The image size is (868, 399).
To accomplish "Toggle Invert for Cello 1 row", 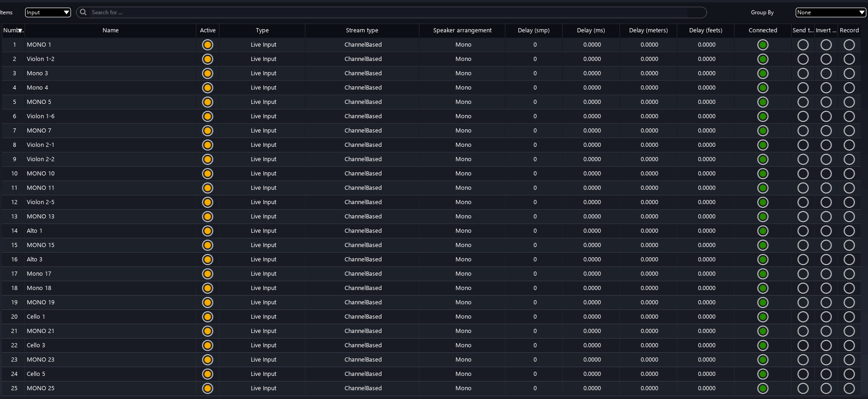I will point(826,317).
